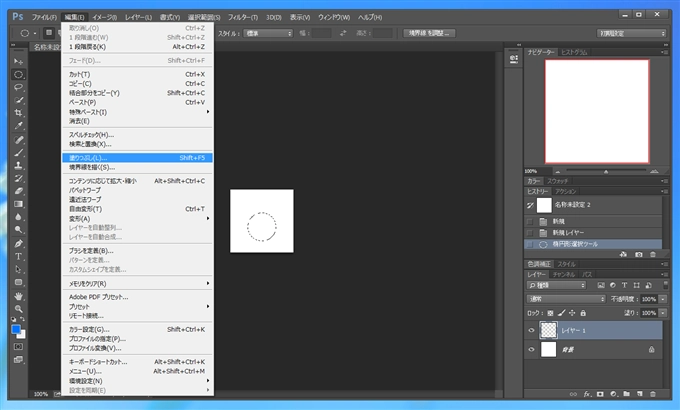Select the Eyedropper tool
This screenshot has height=410, width=680.
pos(18,126)
